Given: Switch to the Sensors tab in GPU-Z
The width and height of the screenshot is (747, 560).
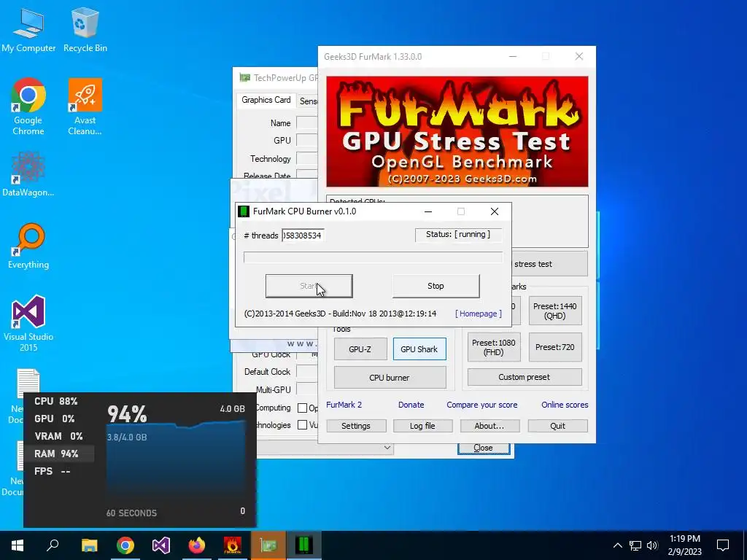Looking at the screenshot, I should [309, 101].
